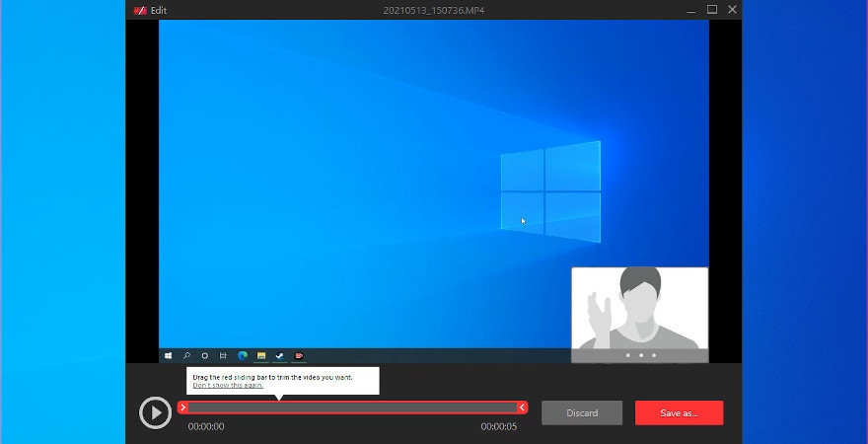Click the left red trim handle
Screen dimensions: 868x444
tap(183, 407)
